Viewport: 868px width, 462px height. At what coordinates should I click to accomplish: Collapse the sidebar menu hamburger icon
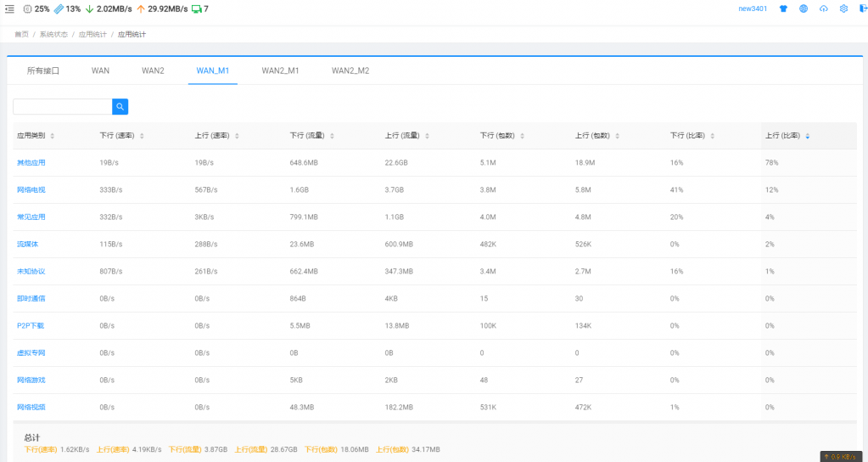[x=9, y=8]
